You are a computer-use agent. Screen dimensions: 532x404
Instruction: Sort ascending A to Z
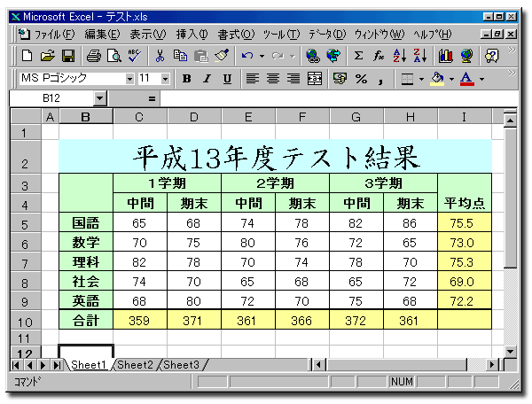coord(399,56)
